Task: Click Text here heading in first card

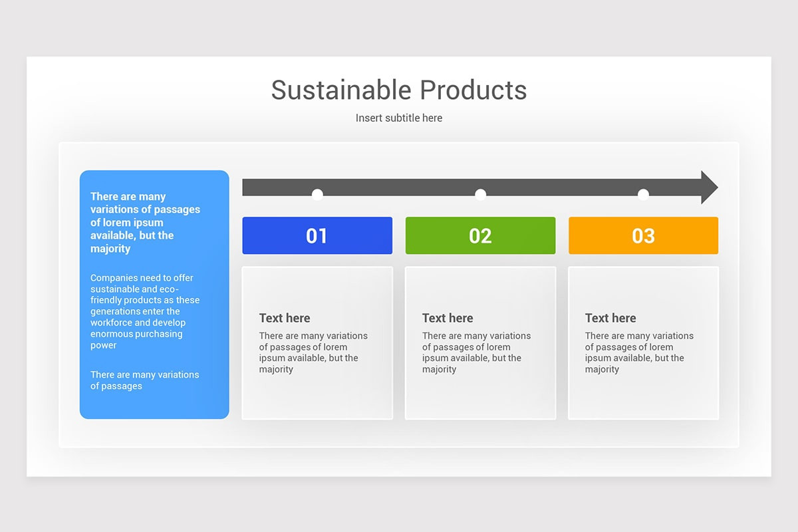Action: click(285, 318)
